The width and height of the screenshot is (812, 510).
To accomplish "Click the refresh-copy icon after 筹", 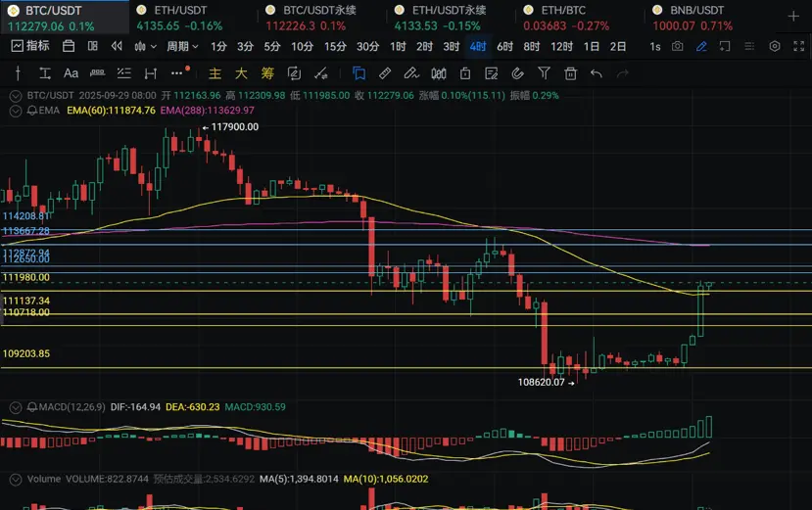I will (x=294, y=73).
